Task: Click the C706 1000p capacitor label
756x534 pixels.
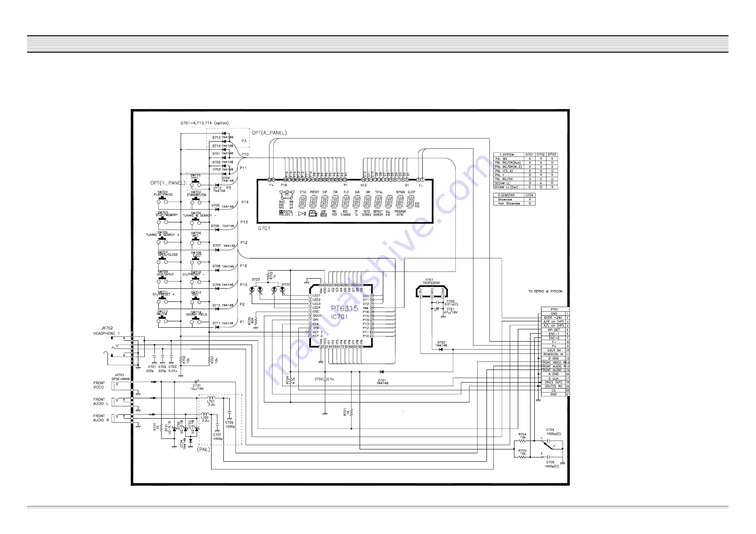Action: pyautogui.click(x=230, y=424)
